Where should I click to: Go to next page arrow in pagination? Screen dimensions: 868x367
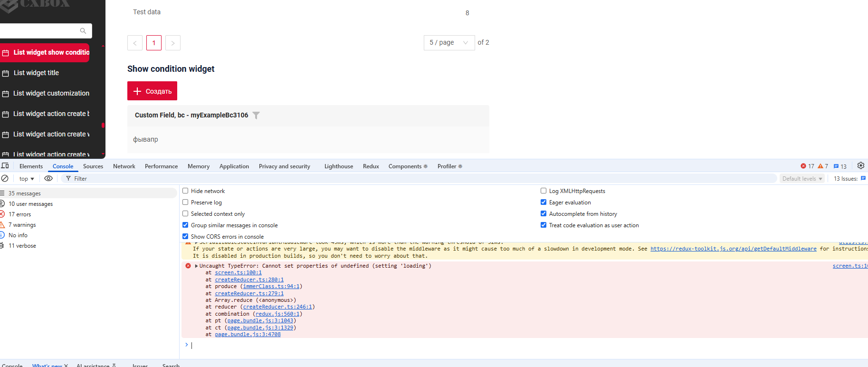[173, 43]
